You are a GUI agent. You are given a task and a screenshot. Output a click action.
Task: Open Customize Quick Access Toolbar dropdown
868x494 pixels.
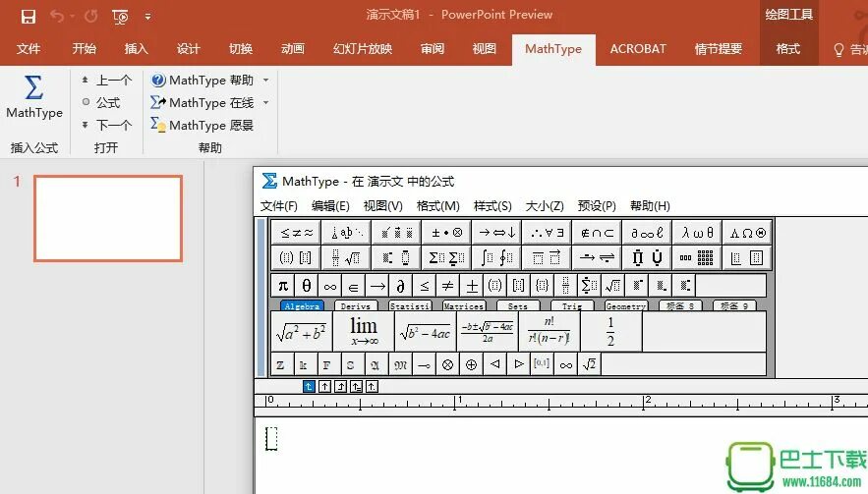[x=147, y=17]
